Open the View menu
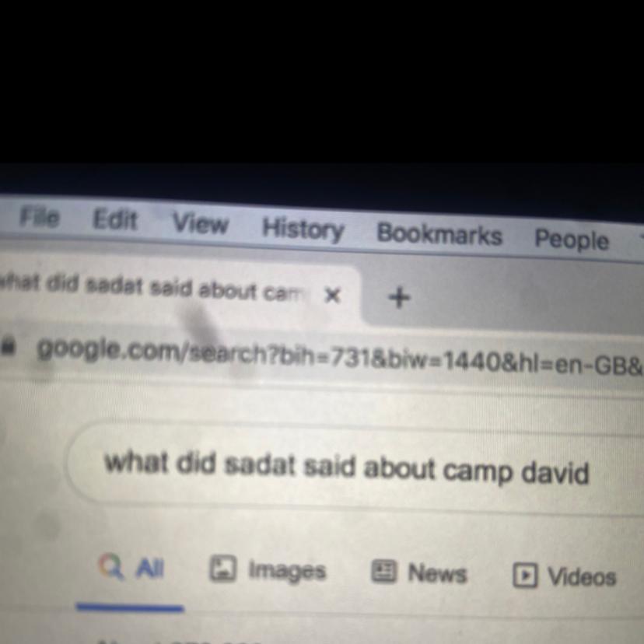The width and height of the screenshot is (644, 644). [x=200, y=223]
